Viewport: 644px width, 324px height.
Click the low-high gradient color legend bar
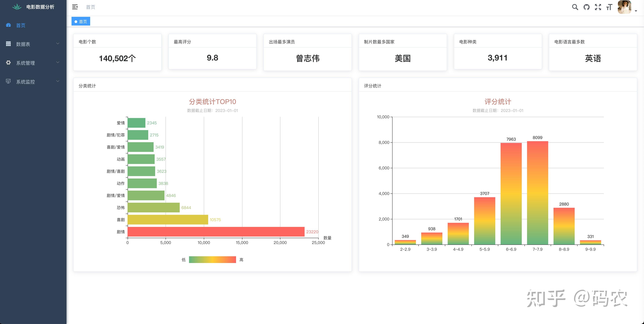(x=212, y=260)
